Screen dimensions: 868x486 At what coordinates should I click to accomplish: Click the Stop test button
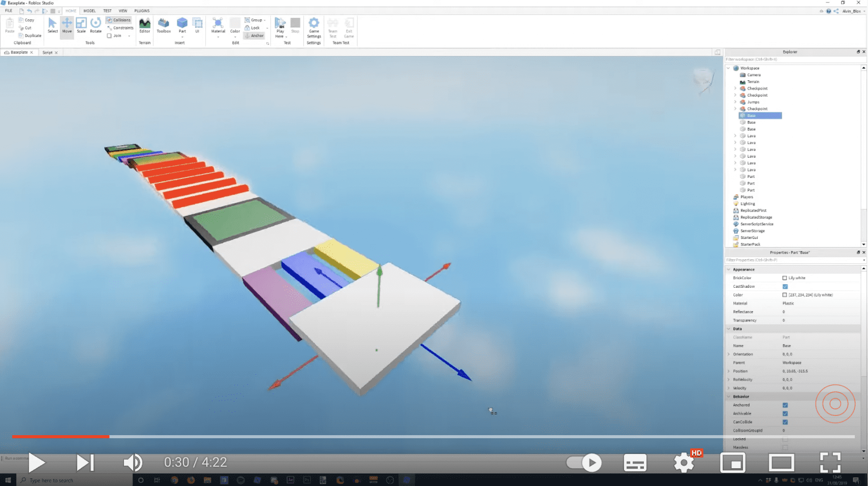click(295, 25)
